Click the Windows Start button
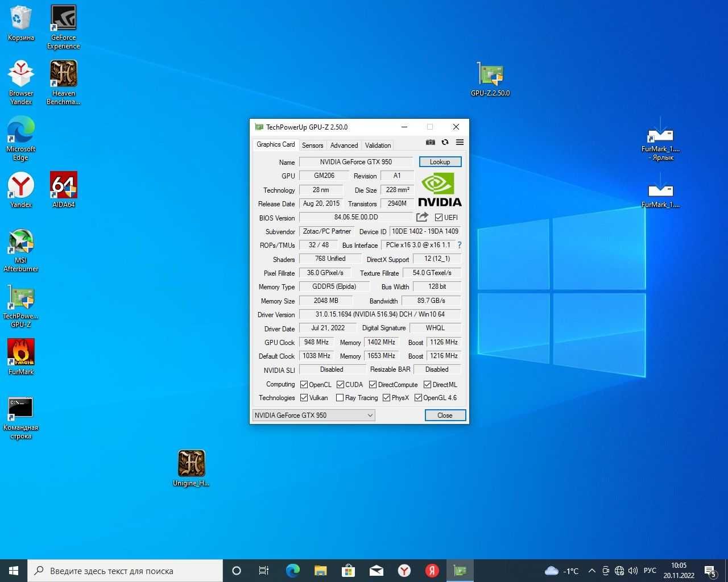This screenshot has height=582, width=728. [14, 571]
